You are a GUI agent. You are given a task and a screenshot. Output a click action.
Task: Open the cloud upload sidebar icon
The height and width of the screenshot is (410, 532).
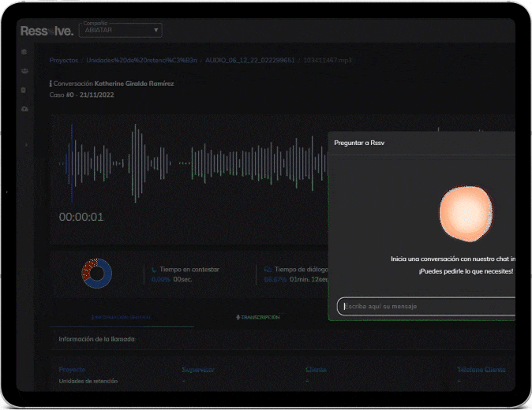[x=24, y=109]
